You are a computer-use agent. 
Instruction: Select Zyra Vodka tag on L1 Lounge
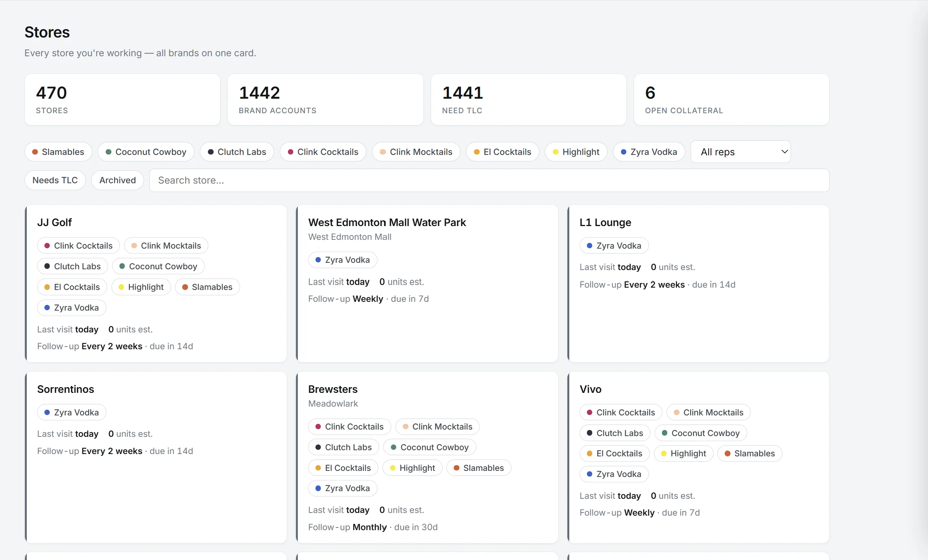point(614,246)
